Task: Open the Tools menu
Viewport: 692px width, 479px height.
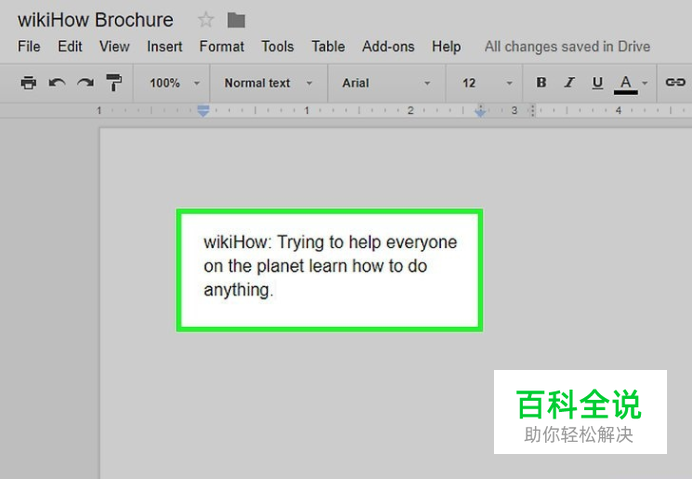Action: 277,46
